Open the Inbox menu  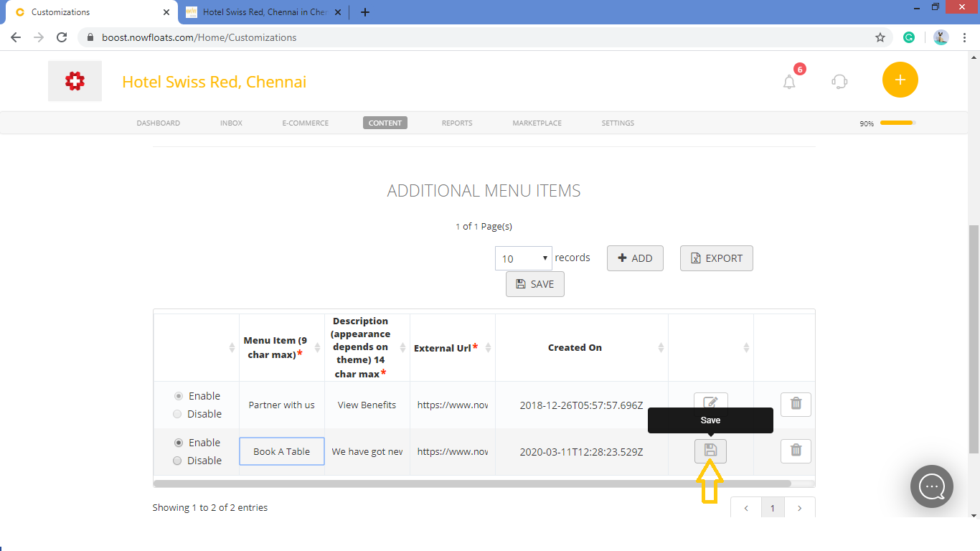point(231,123)
